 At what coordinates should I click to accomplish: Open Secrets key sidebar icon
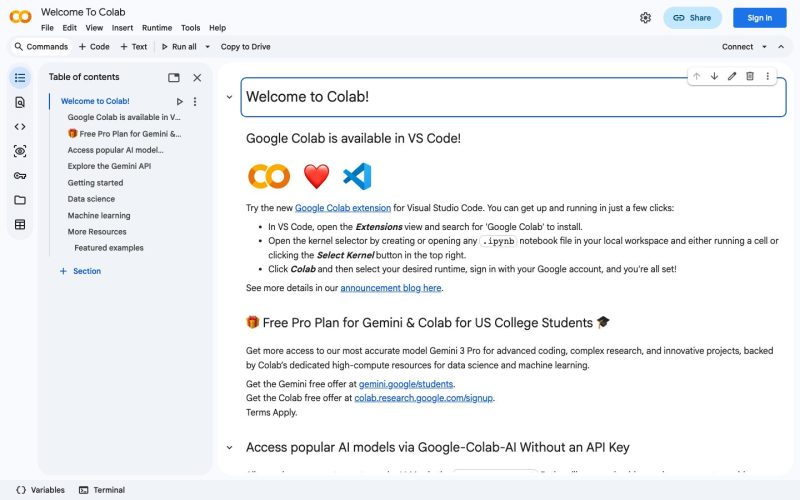(x=20, y=176)
